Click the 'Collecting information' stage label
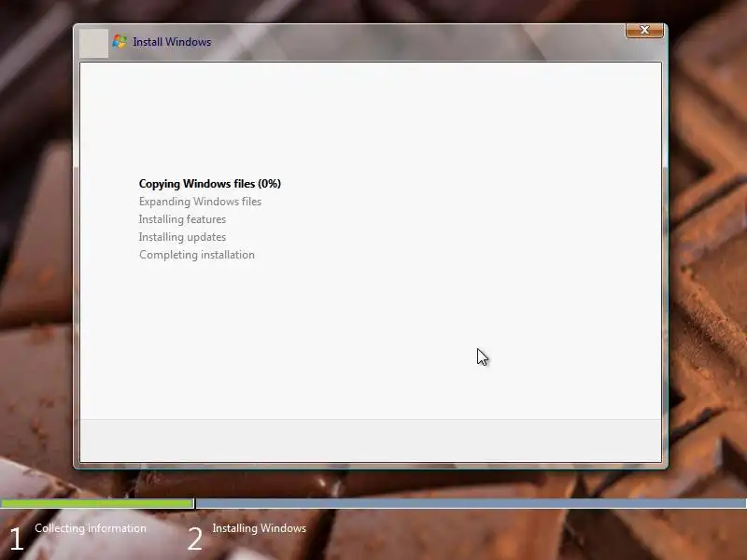747x560 pixels. pyautogui.click(x=91, y=528)
